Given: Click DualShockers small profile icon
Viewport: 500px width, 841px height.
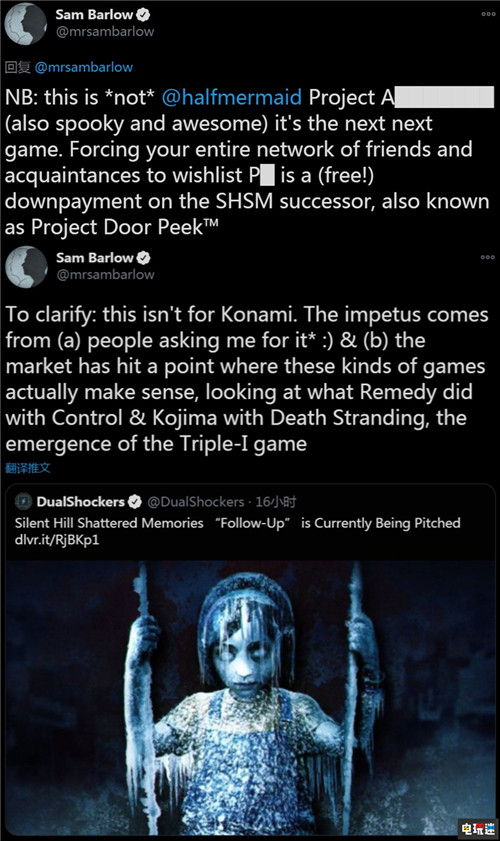Looking at the screenshot, I should pyautogui.click(x=23, y=502).
